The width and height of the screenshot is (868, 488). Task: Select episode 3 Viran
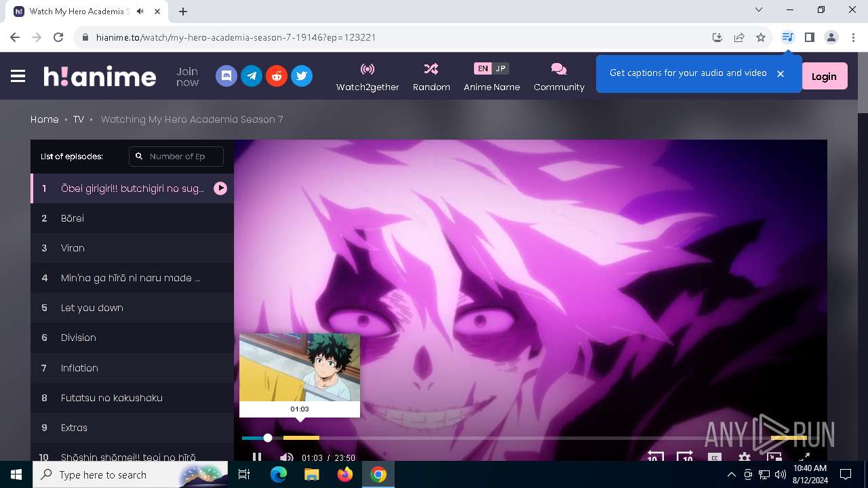click(132, 248)
